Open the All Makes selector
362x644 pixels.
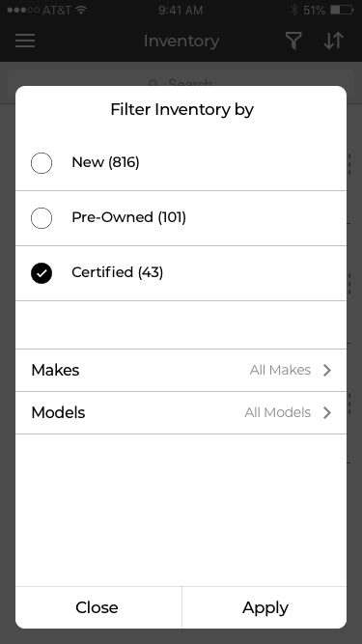pyautogui.click(x=280, y=370)
